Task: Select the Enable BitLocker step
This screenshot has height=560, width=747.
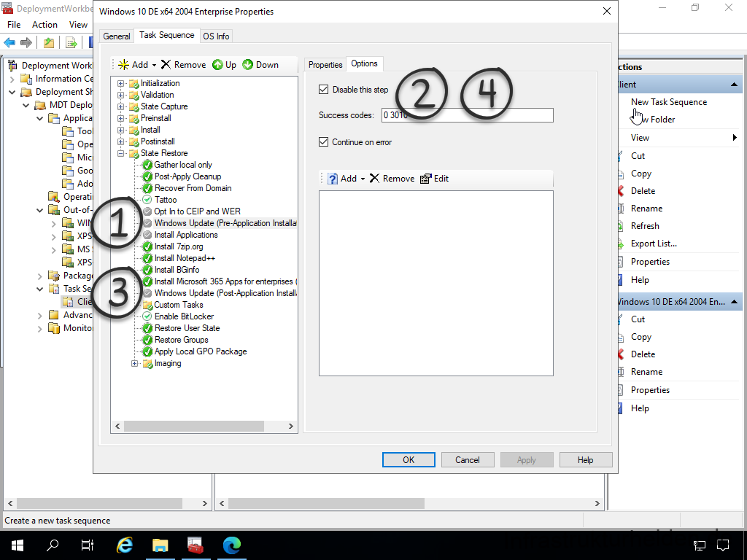Action: pyautogui.click(x=184, y=316)
